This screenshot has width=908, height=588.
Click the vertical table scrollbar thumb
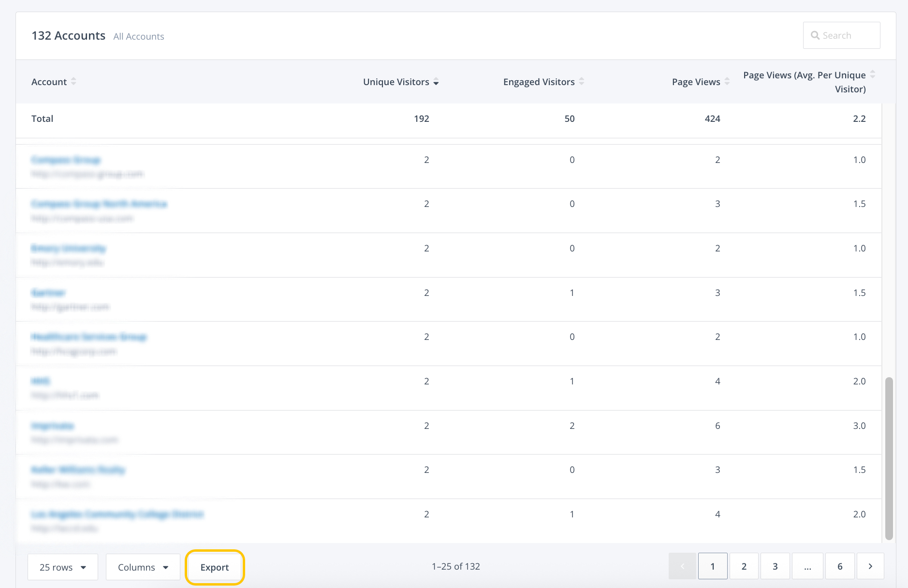click(x=889, y=458)
